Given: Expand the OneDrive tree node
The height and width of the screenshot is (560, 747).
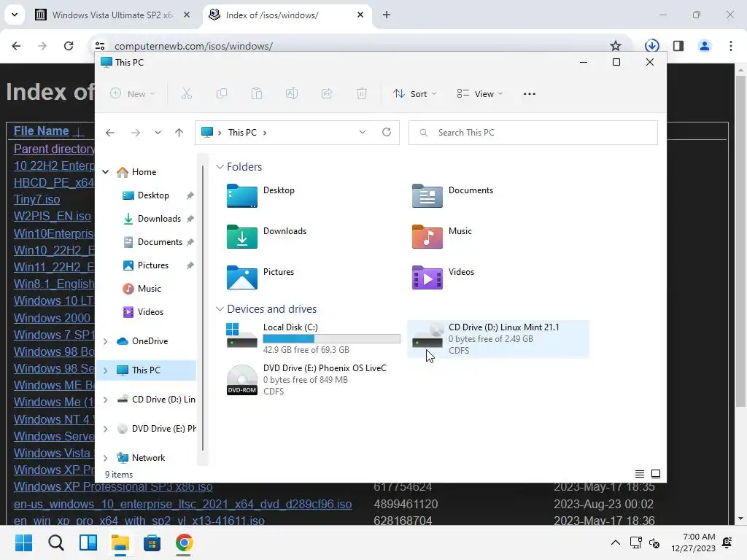Looking at the screenshot, I should 106,341.
